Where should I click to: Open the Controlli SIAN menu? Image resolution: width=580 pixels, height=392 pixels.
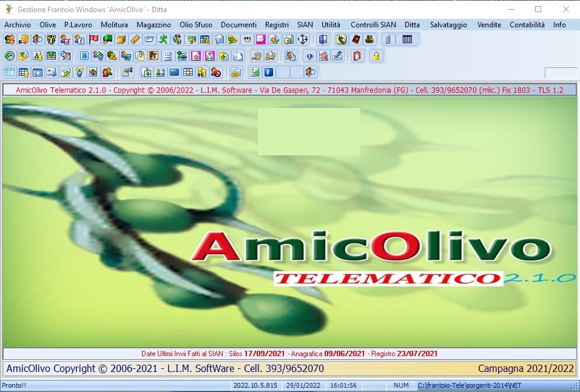point(373,25)
